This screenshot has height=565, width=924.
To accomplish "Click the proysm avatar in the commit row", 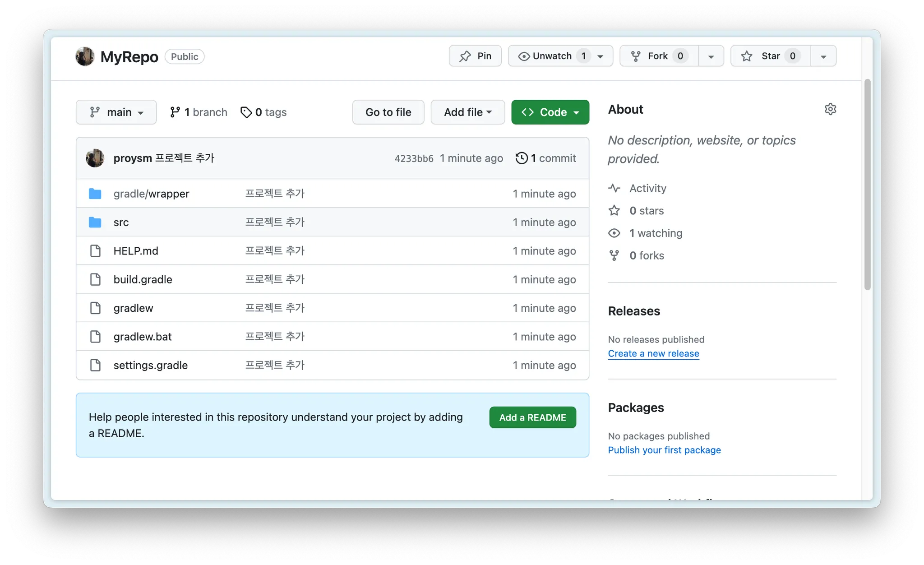I will (95, 158).
